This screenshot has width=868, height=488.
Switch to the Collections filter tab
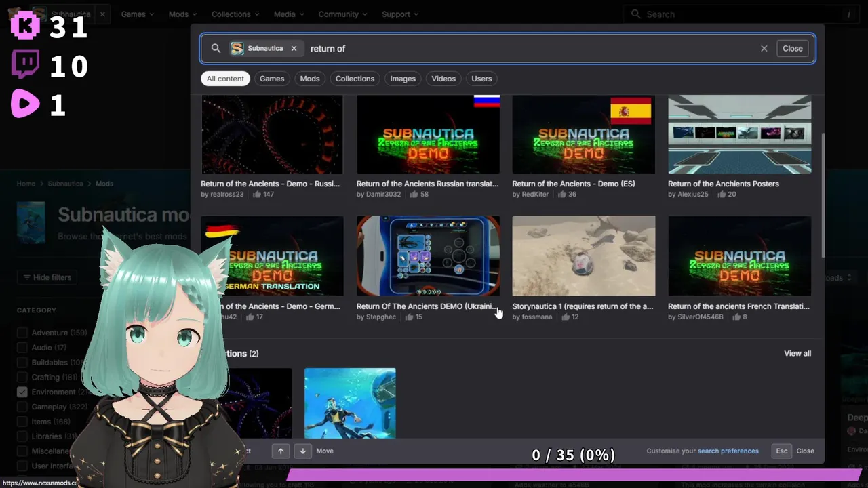coord(355,79)
